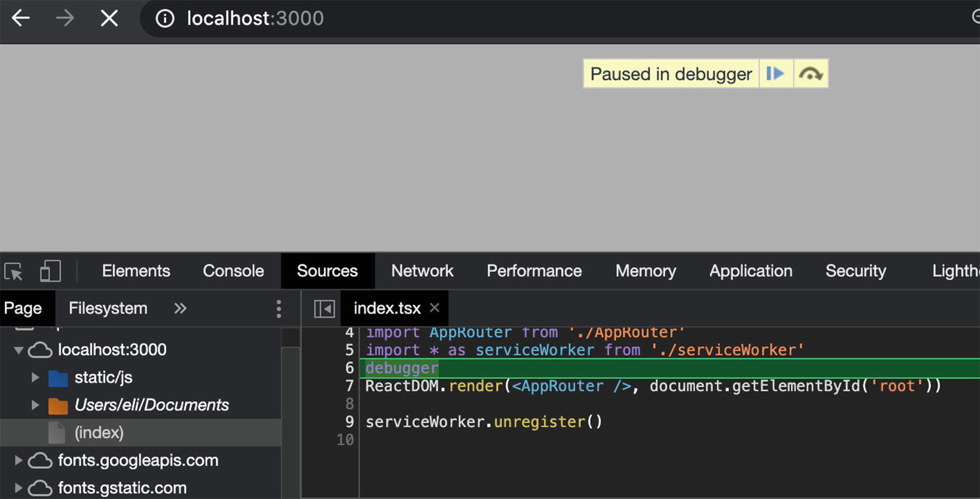
Task: Click the Paused in debugger label
Action: 671,74
